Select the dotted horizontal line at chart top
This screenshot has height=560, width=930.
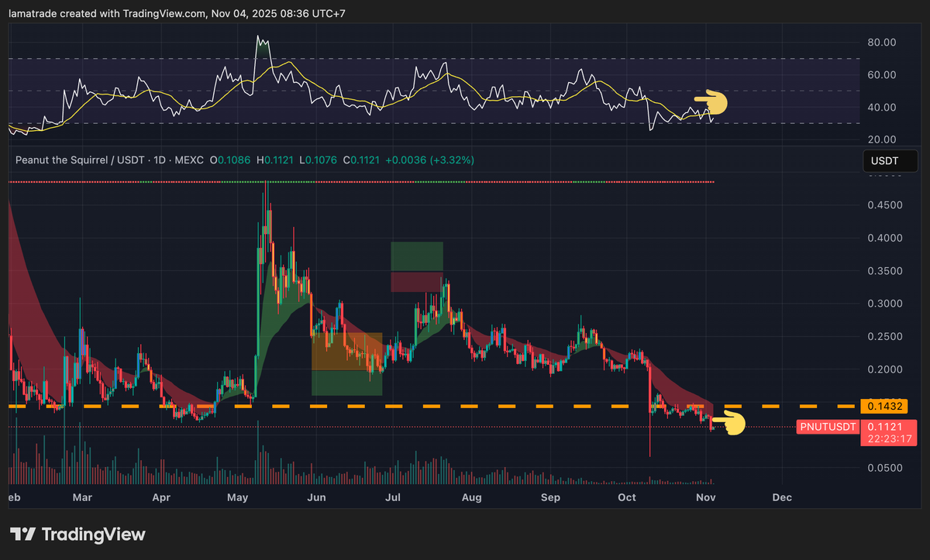[x=360, y=182]
